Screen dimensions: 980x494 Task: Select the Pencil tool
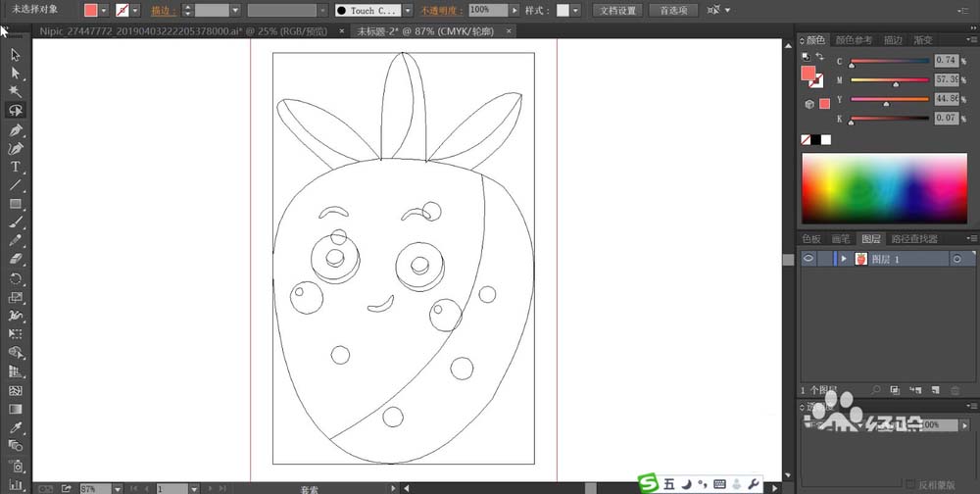point(16,241)
